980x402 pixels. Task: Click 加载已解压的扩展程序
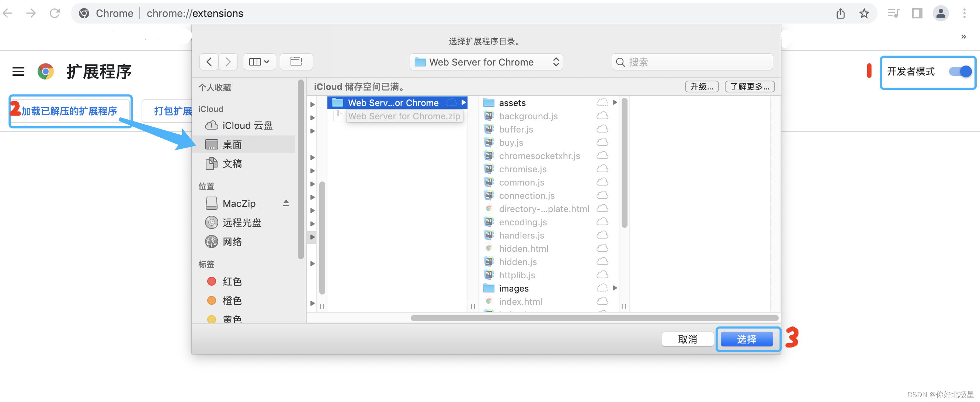click(70, 111)
